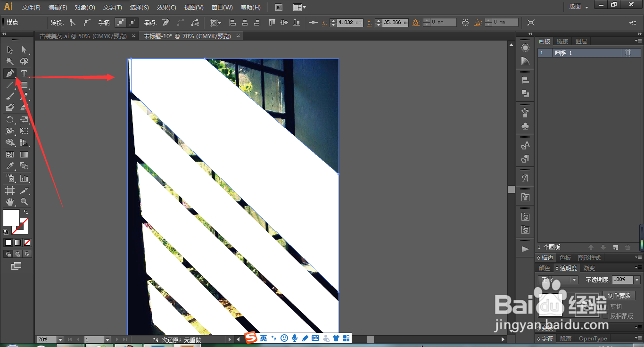Open the artboard number dropdown
The width and height of the screenshot is (644, 347).
tap(107, 339)
